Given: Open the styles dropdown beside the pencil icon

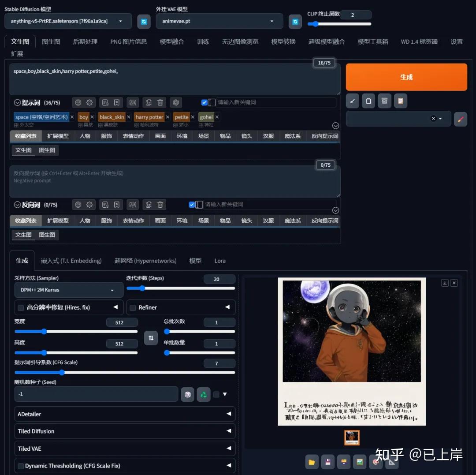Looking at the screenshot, I should coord(398,119).
